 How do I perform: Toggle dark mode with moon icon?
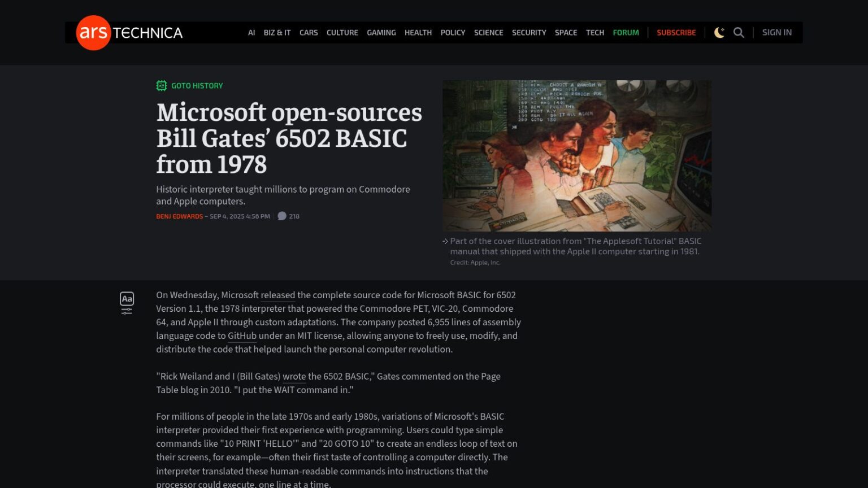click(x=719, y=33)
